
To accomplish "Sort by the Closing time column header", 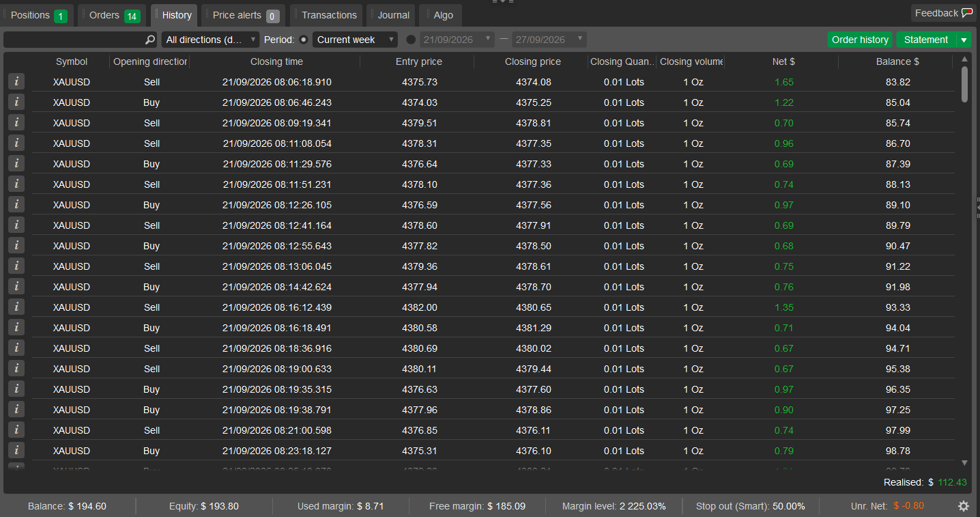I will pyautogui.click(x=276, y=61).
